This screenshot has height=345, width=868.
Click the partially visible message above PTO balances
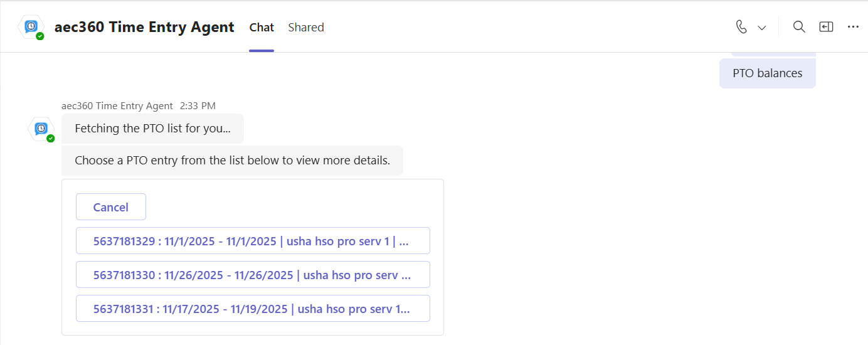tap(773, 55)
